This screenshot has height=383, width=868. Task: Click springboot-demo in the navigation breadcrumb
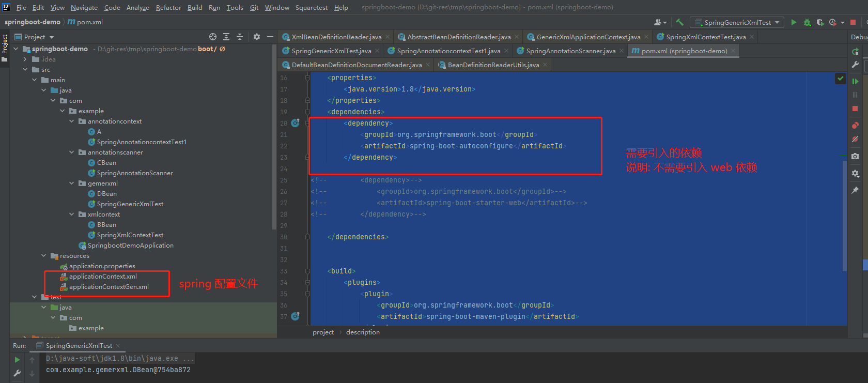(32, 22)
